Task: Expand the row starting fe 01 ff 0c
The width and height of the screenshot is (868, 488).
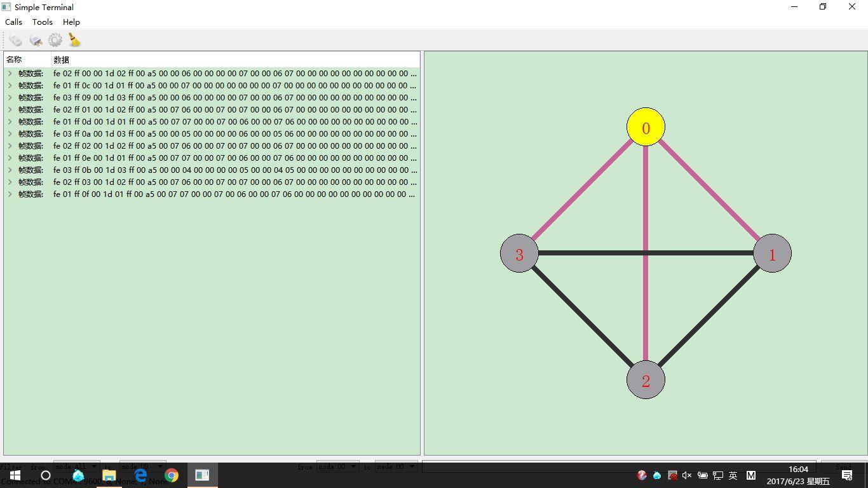Action: pos(10,86)
